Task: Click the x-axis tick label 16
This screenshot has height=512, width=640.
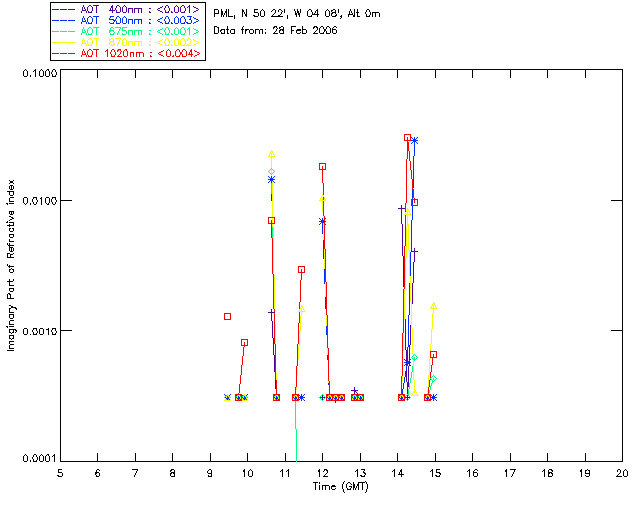Action: click(472, 473)
